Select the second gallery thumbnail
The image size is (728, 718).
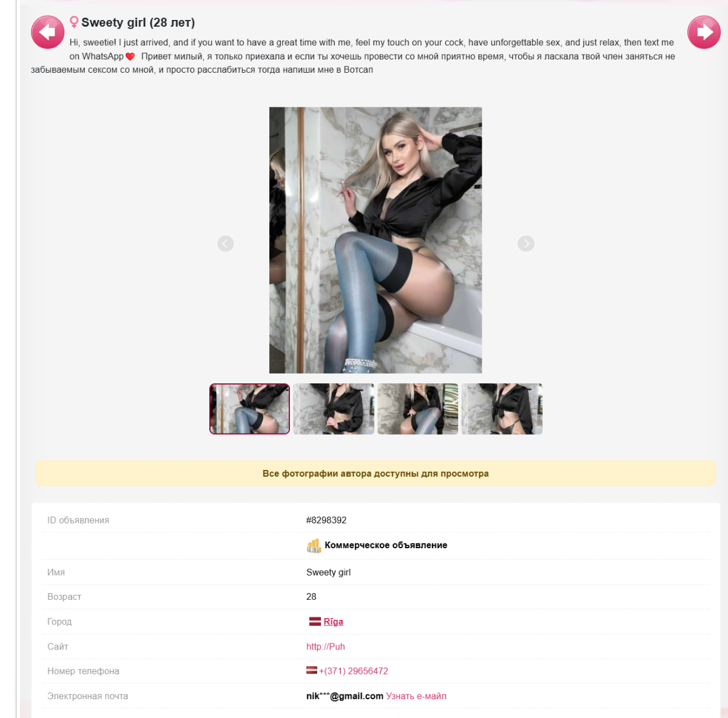click(x=334, y=409)
